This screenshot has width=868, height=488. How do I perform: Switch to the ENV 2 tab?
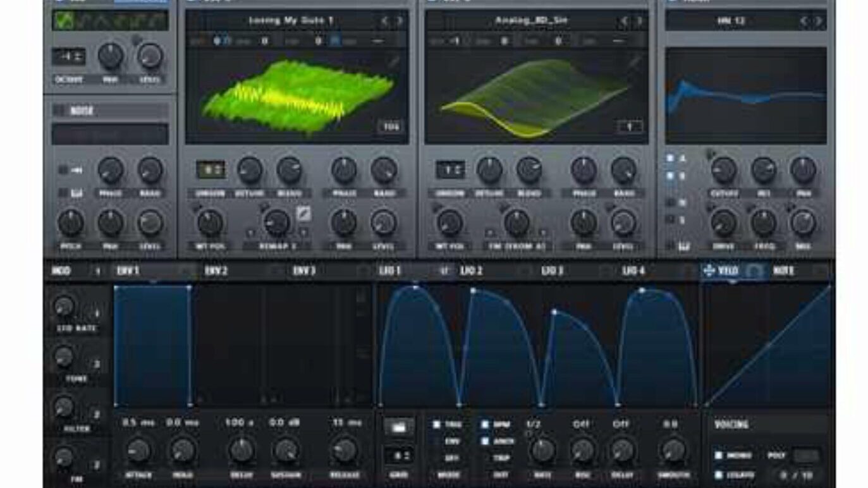point(216,271)
